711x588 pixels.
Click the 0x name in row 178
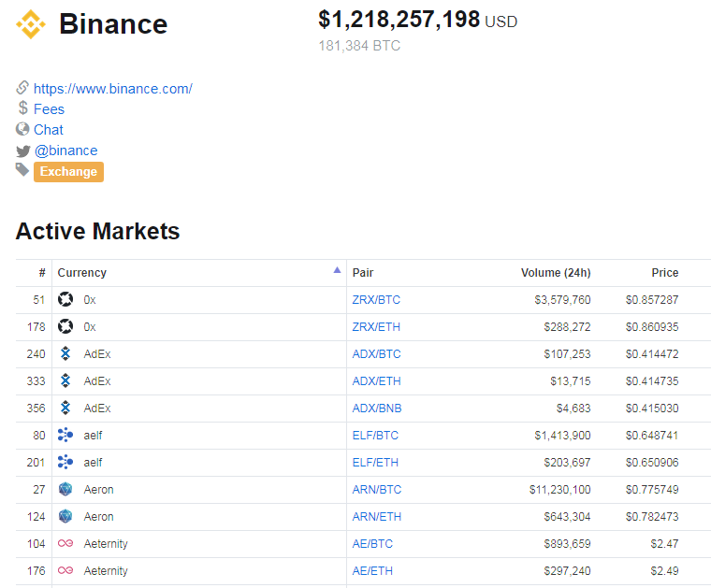[x=89, y=327]
